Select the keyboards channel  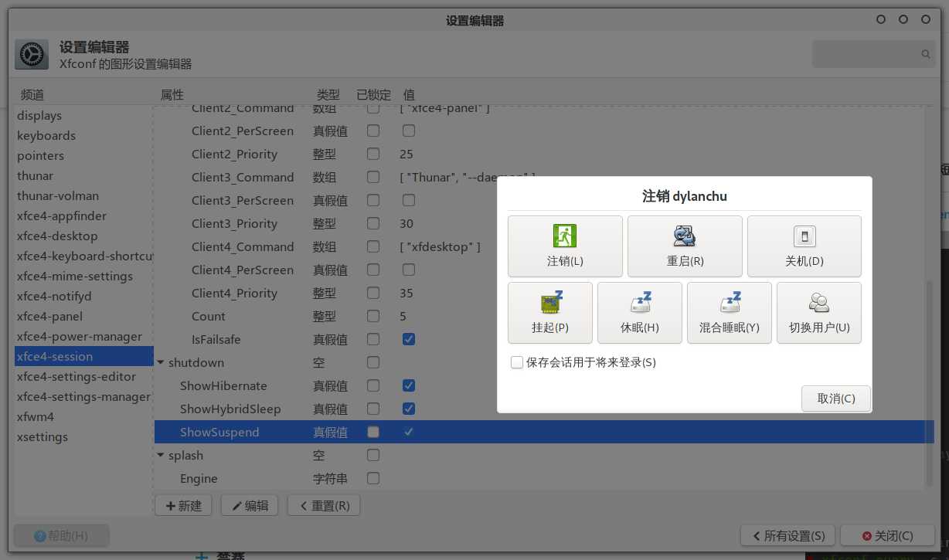tap(84, 135)
